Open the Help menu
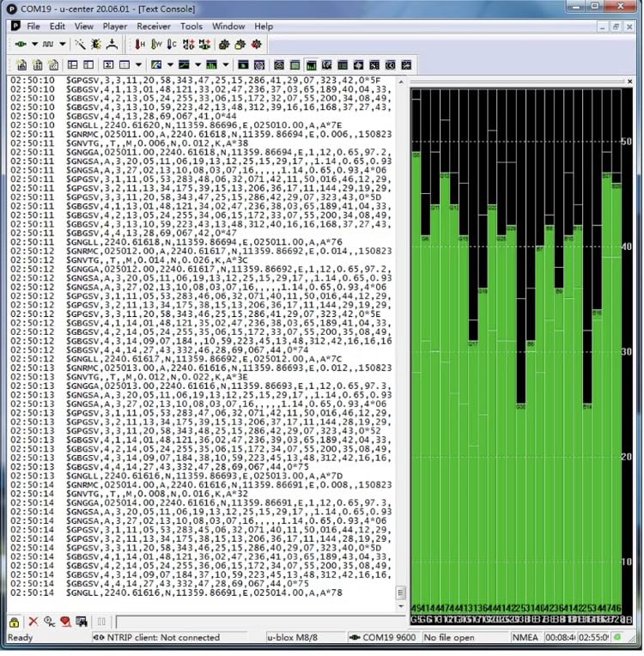Viewport: 644px width, 656px height. point(264,27)
